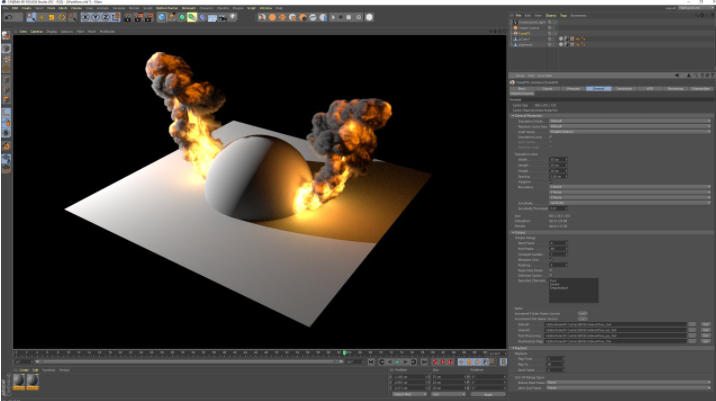This screenshot has height=401, width=716.
Task: Switch to the Simulation attribute tab
Action: click(x=624, y=89)
